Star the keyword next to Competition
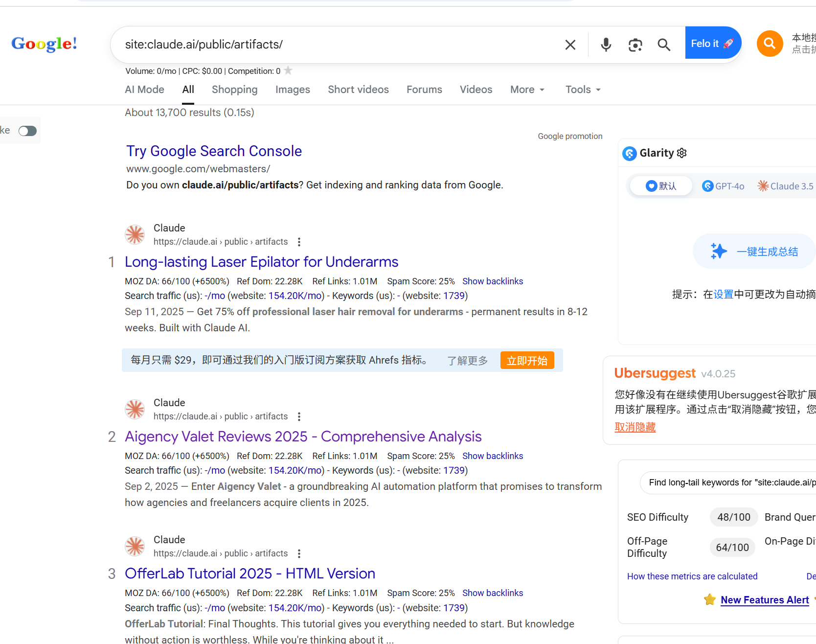Screen dimensions: 816x644 coord(288,71)
